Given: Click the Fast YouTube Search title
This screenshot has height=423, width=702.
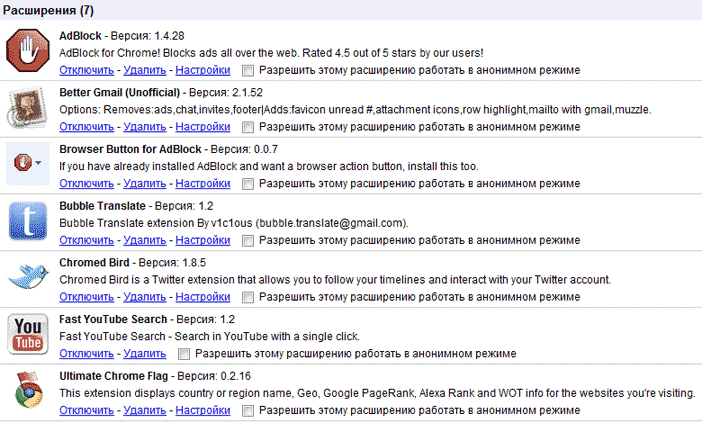Looking at the screenshot, I should pos(113,319).
